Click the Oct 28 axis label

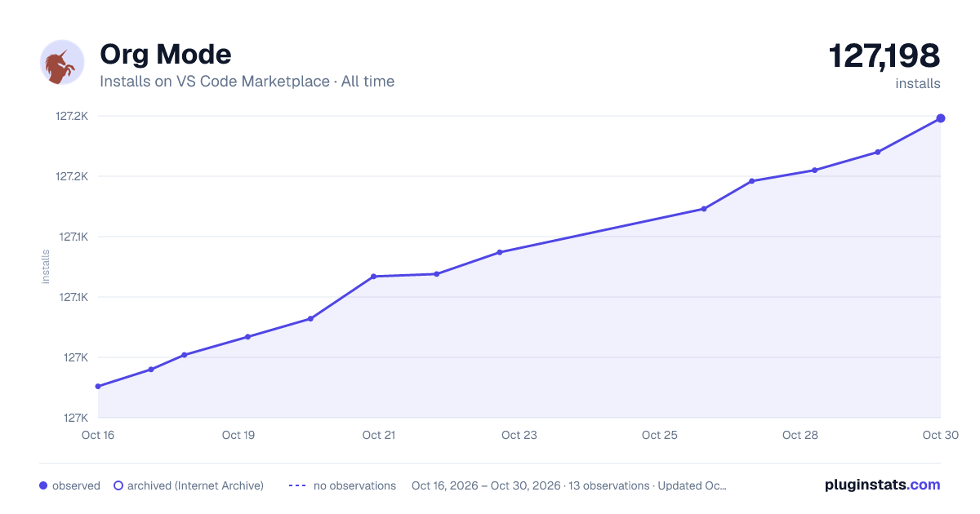(800, 435)
